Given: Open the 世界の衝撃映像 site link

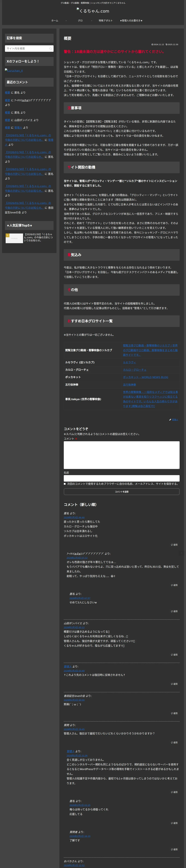Looking at the screenshot, I should (150, 399).
